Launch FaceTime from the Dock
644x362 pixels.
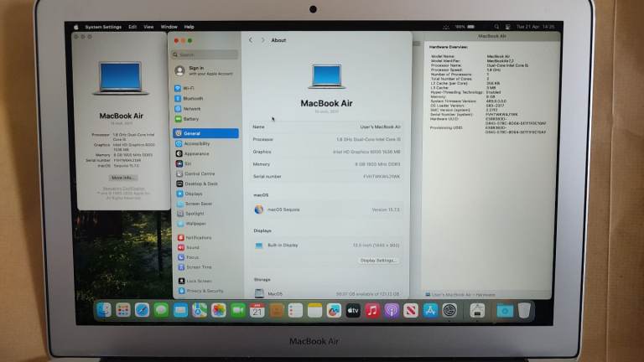(x=238, y=310)
